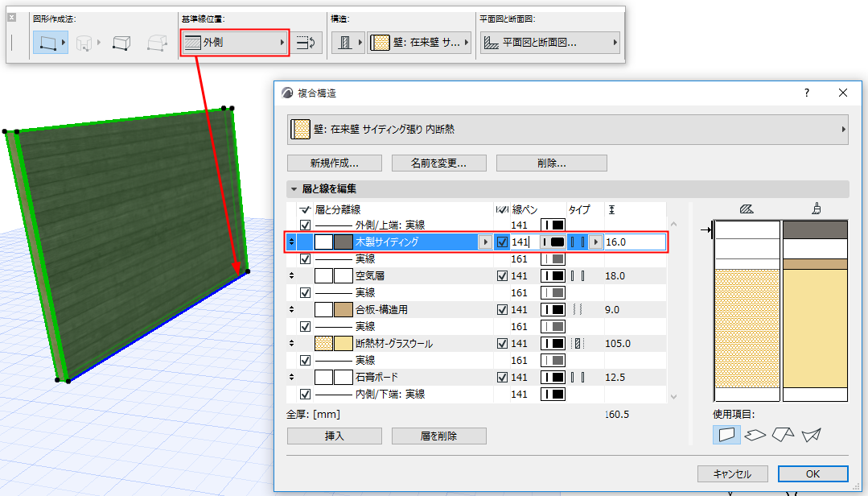Click the 18.0 thickness value

coord(615,276)
